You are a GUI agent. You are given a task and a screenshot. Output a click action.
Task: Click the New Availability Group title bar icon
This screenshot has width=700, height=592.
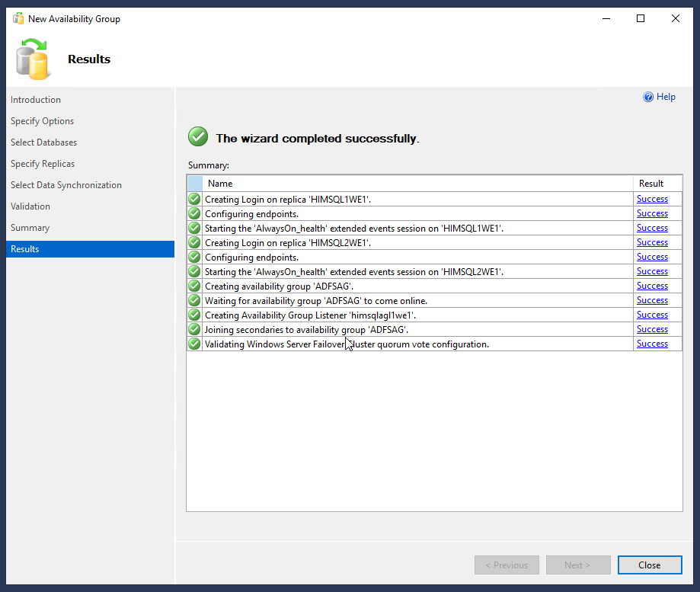coord(18,19)
